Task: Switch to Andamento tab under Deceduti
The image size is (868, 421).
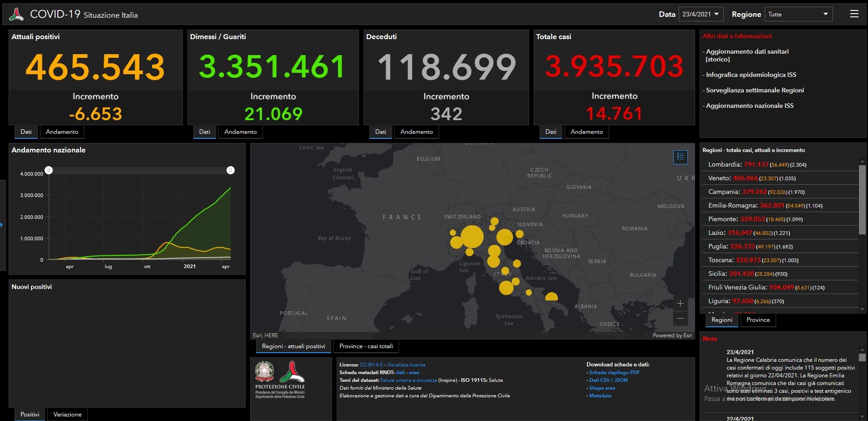Action: click(x=416, y=132)
